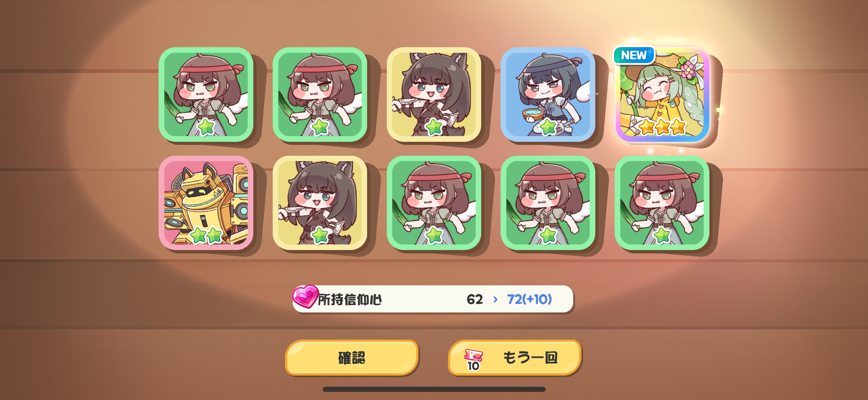868x400 pixels.
Task: Tap the 72(+10) updated points value
Action: click(x=529, y=299)
